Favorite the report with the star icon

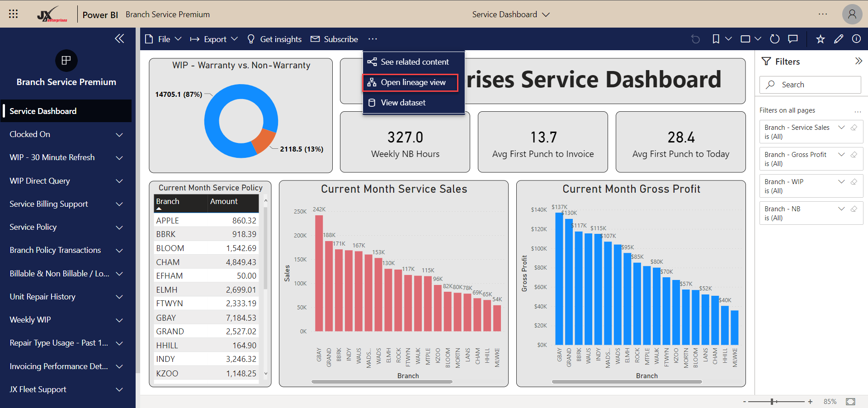pos(821,39)
